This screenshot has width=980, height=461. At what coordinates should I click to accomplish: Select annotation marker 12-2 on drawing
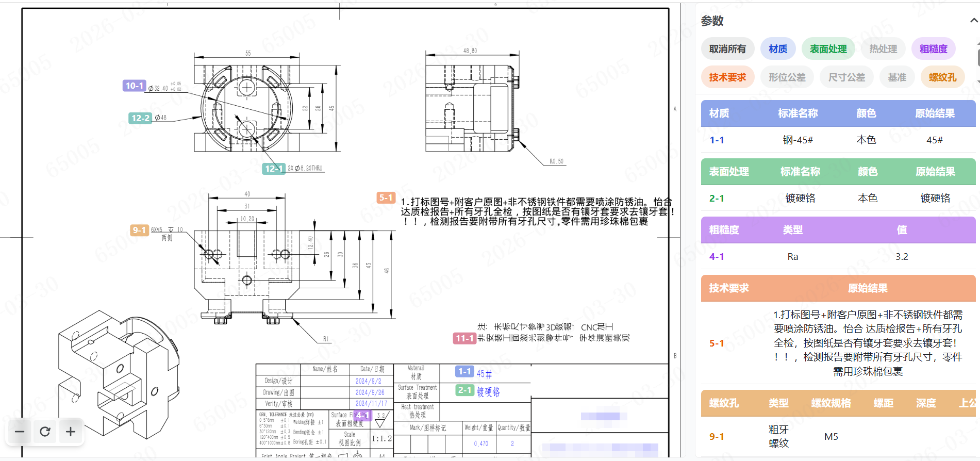tap(140, 118)
